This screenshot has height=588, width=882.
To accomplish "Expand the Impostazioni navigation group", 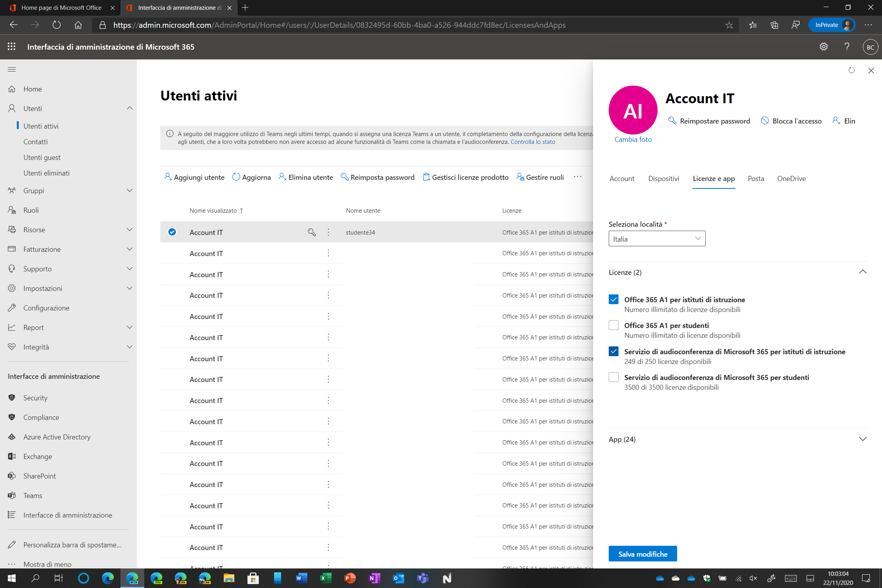I will (129, 288).
